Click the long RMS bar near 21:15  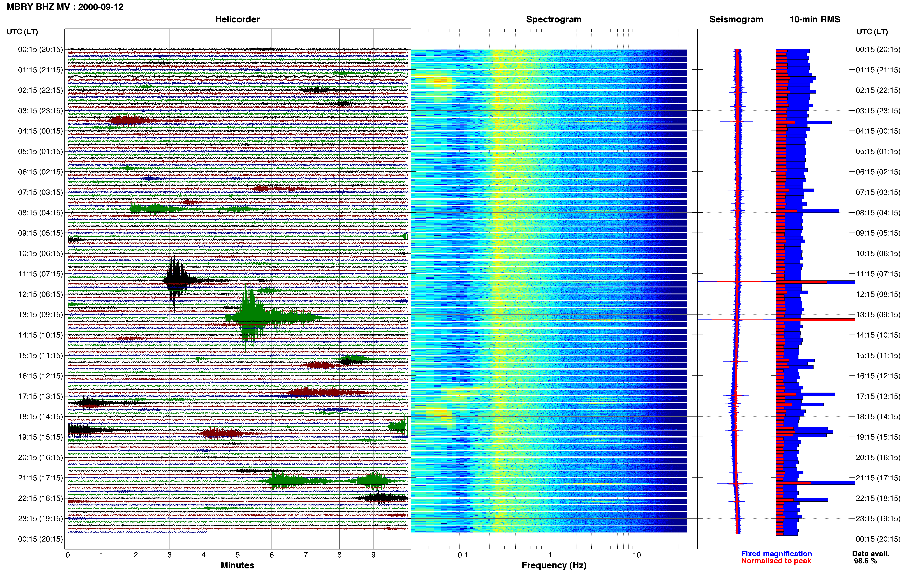point(815,483)
